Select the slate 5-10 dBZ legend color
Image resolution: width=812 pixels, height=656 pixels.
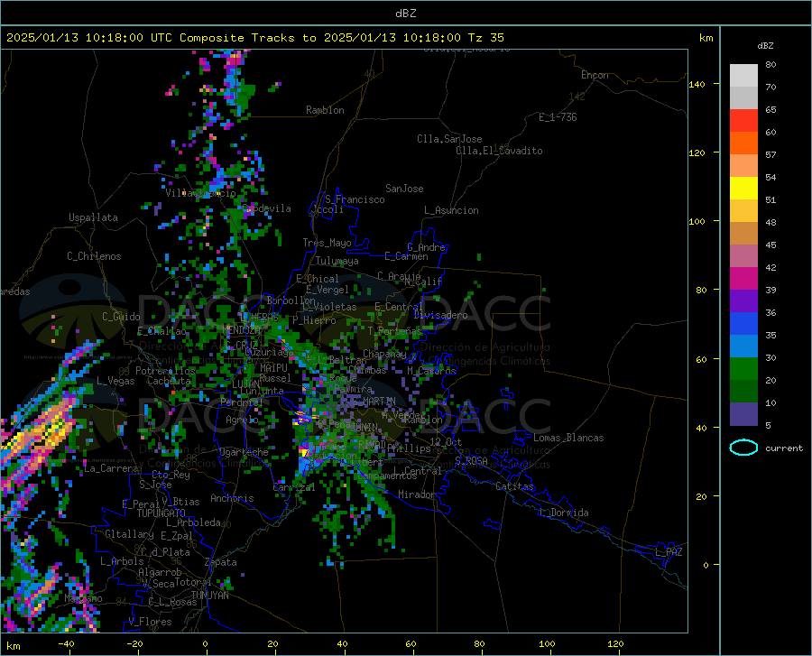tap(743, 413)
